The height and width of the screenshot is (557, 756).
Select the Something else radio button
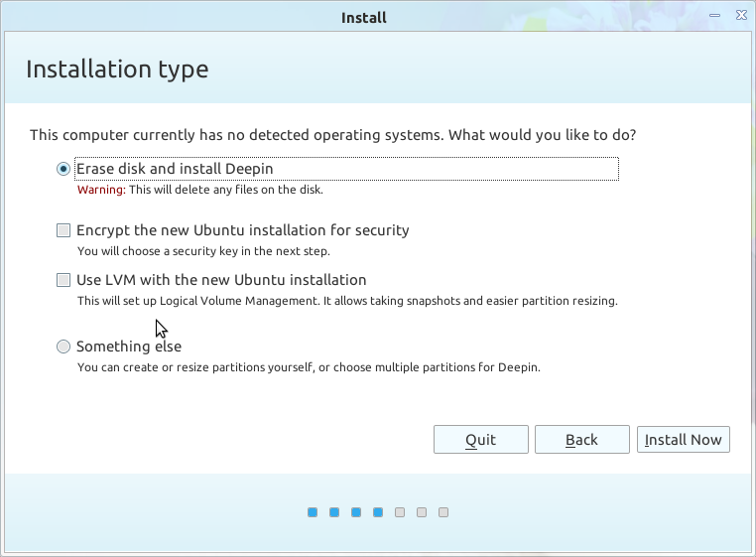[x=63, y=347]
